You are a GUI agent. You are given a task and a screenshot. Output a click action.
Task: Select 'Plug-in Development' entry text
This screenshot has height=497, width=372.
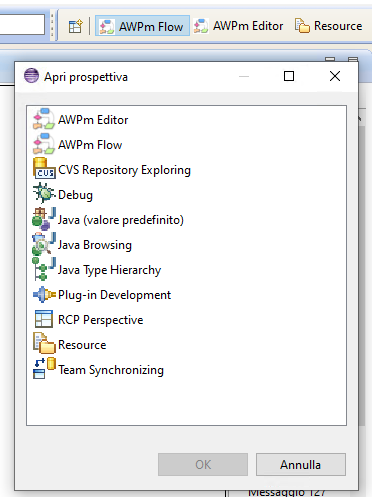coord(114,295)
